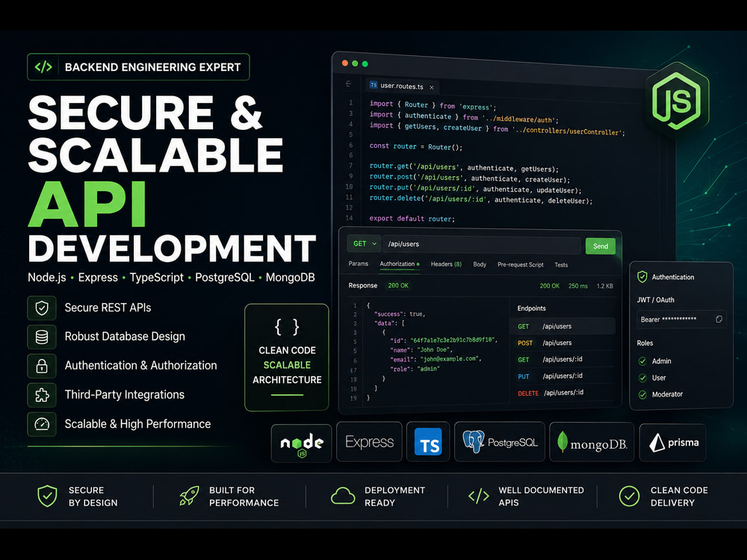Click the Response label in response panel
This screenshot has height=560, width=747.
pos(362,285)
